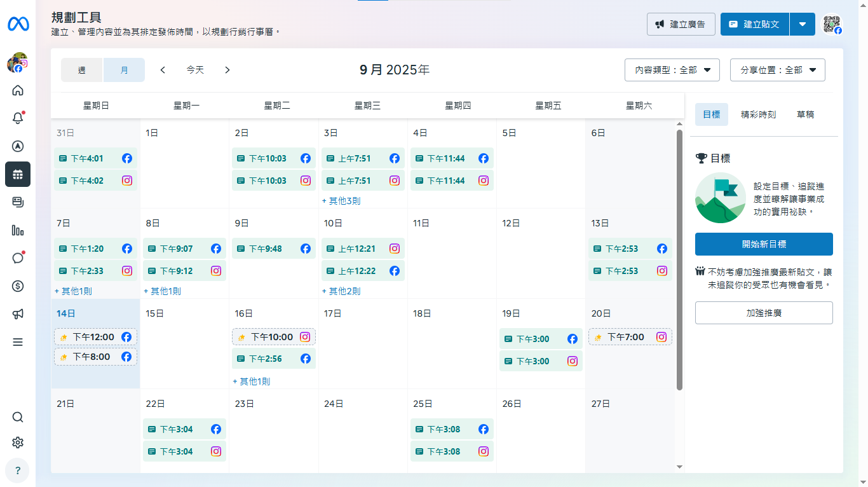Click the 開始新目標 button

(764, 244)
